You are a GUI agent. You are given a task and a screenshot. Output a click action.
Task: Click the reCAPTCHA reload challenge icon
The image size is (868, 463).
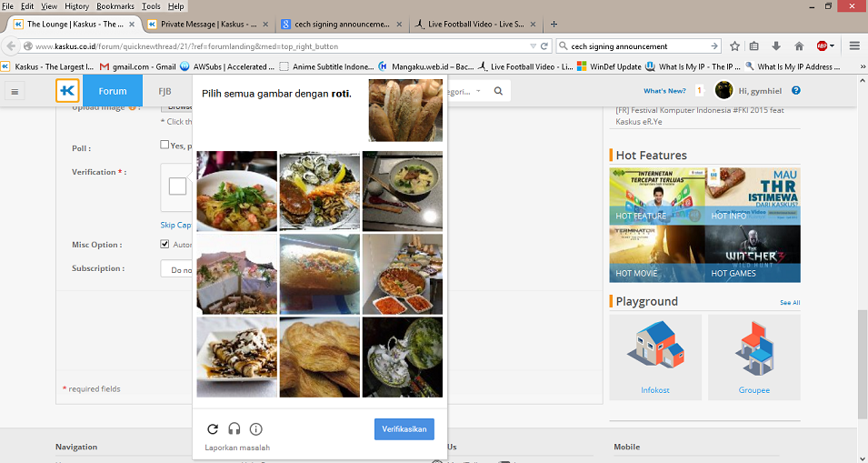(x=213, y=428)
